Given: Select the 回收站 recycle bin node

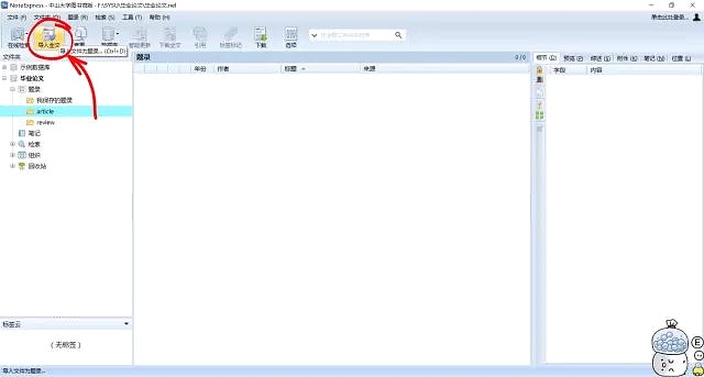Looking at the screenshot, I should pos(37,166).
